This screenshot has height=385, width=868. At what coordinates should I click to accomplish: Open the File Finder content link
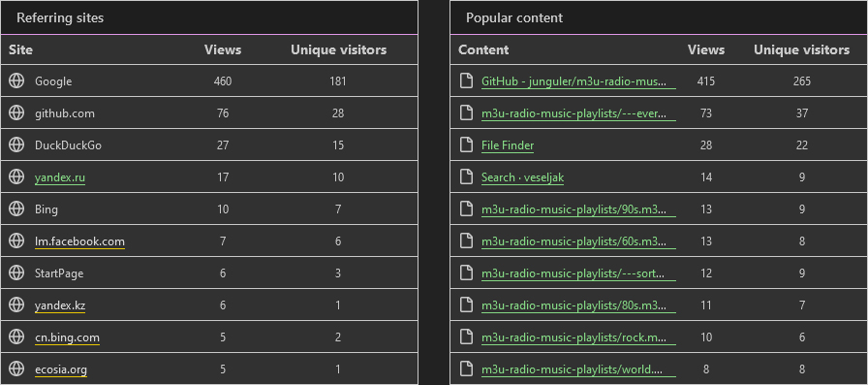(x=508, y=145)
